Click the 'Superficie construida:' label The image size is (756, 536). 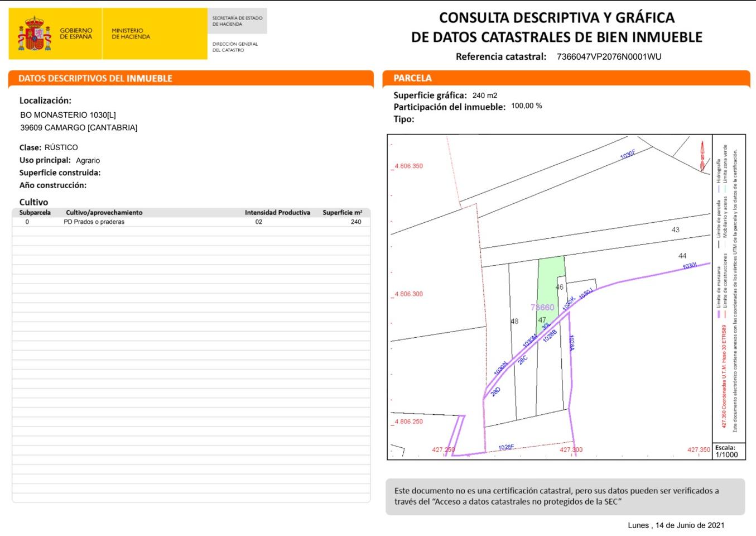(60, 173)
